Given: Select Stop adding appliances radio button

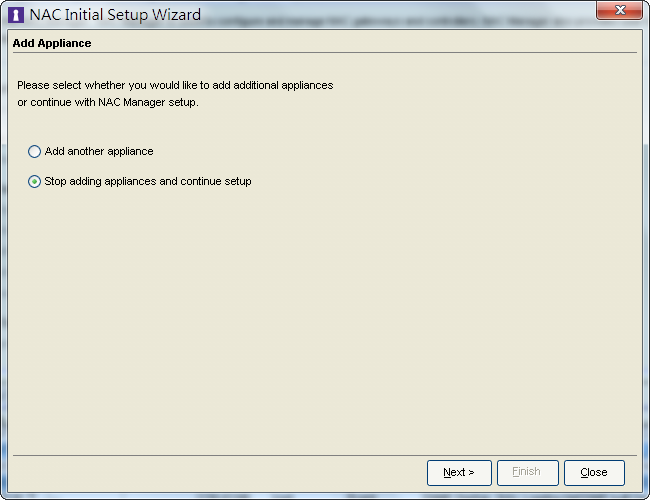Looking at the screenshot, I should 34,182.
